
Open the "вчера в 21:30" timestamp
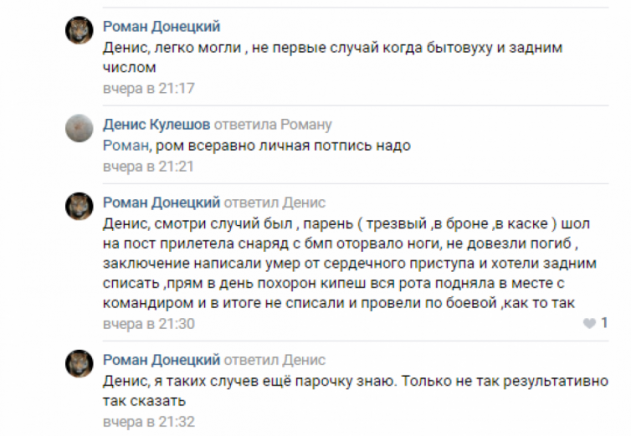tap(148, 324)
